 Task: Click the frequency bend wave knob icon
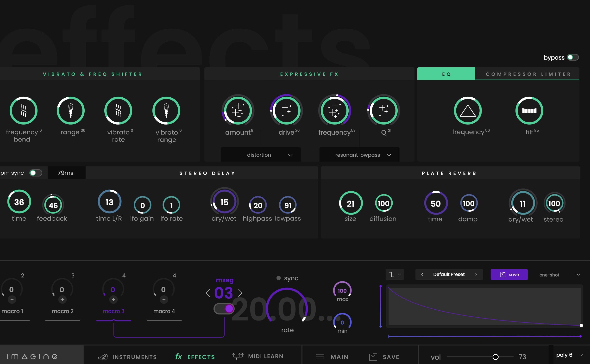[23, 111]
